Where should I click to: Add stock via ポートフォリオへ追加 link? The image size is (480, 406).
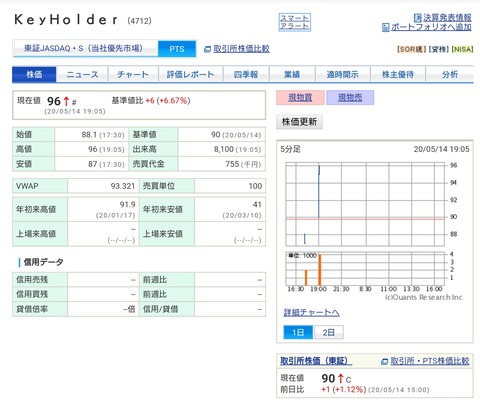[x=431, y=27]
